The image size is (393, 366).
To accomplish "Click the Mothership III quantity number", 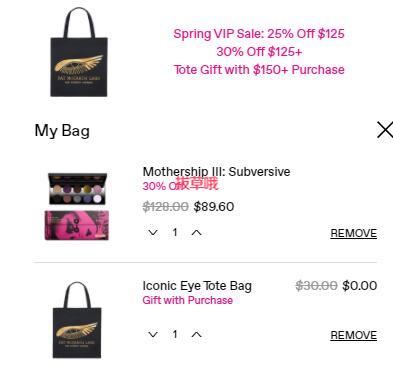I will coord(175,232).
